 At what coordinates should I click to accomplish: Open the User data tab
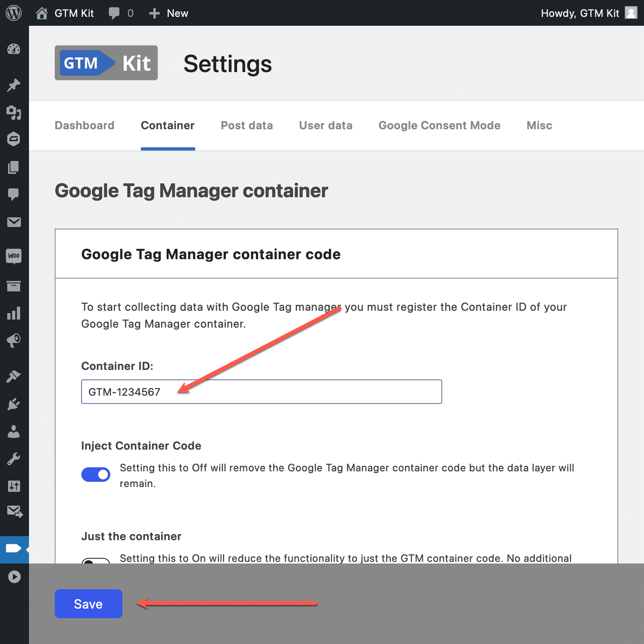coord(326,126)
